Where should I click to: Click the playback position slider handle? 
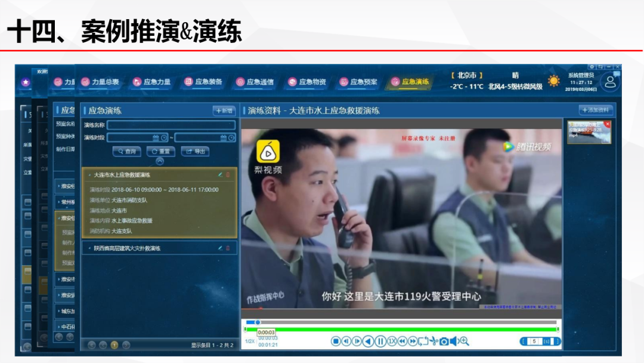click(x=258, y=322)
